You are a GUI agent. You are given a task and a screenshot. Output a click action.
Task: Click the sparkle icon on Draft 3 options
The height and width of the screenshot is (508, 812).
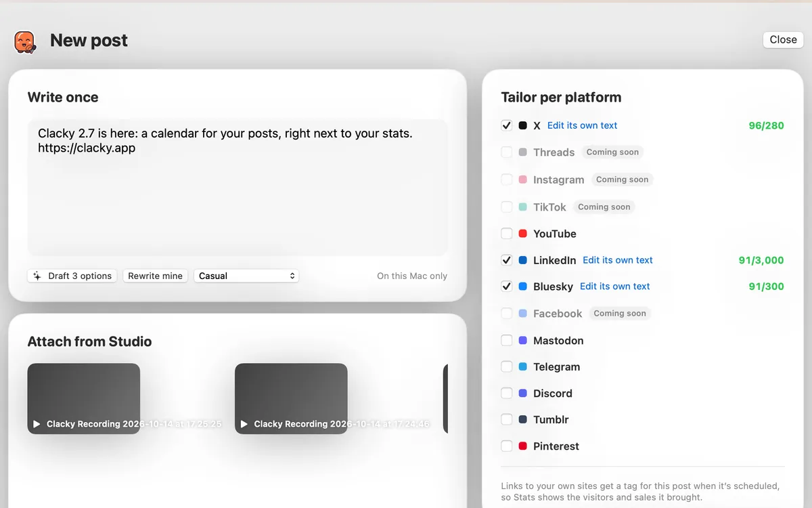37,276
